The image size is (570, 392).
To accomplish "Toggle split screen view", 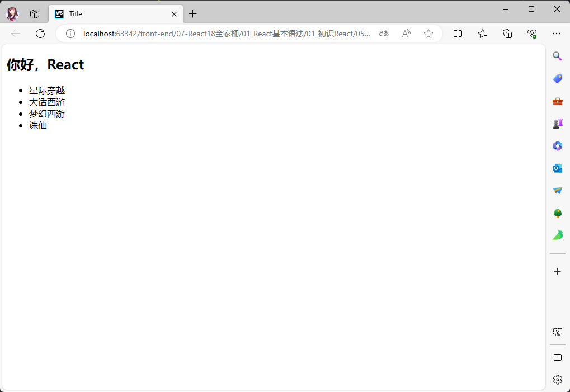I will click(458, 34).
